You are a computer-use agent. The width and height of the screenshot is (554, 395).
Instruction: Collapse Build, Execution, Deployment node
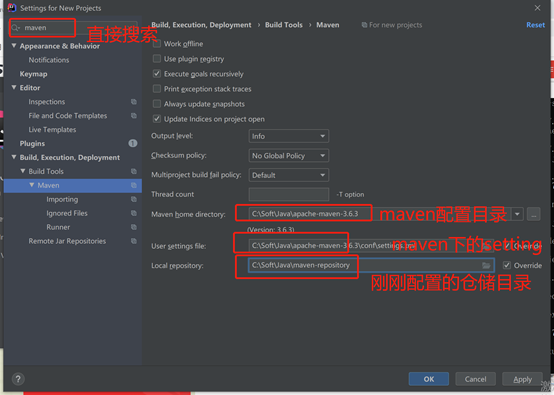tap(14, 157)
